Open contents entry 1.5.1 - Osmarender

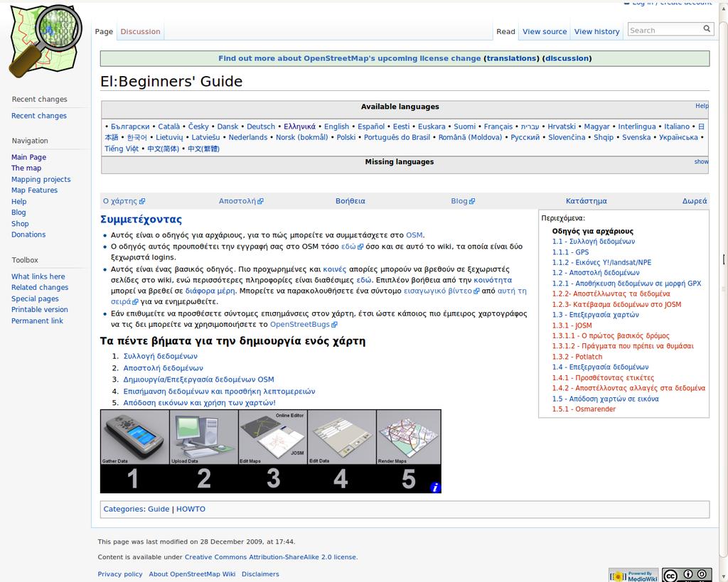[584, 409]
